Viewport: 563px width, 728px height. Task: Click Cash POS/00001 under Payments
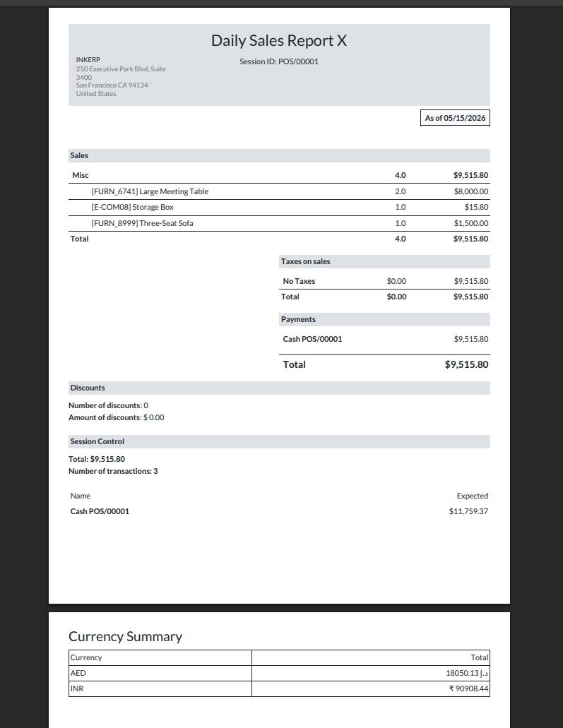pyautogui.click(x=313, y=339)
